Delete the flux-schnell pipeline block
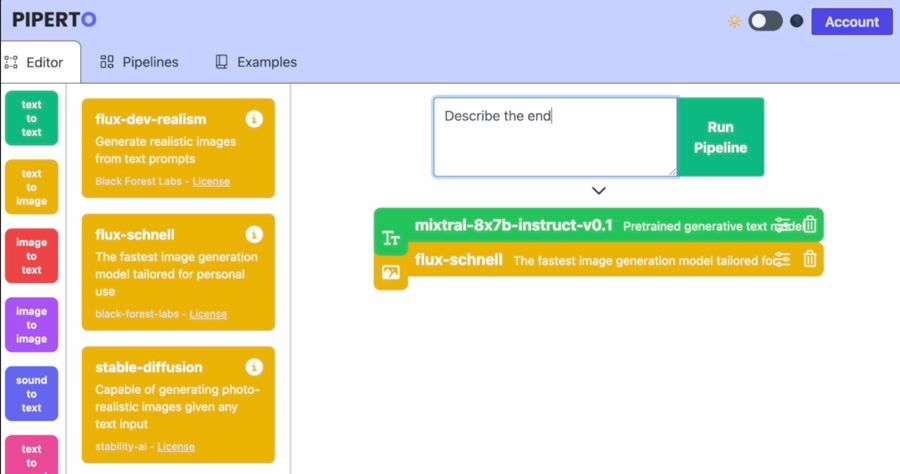 (809, 259)
